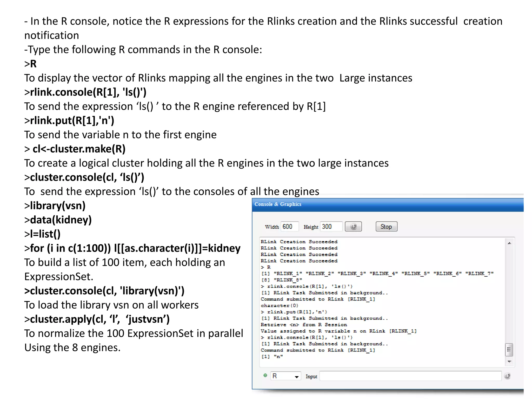
Task: Click slide text ">cluster.apply(cl, 'l', 'justvsn')"
Action: pos(97,319)
